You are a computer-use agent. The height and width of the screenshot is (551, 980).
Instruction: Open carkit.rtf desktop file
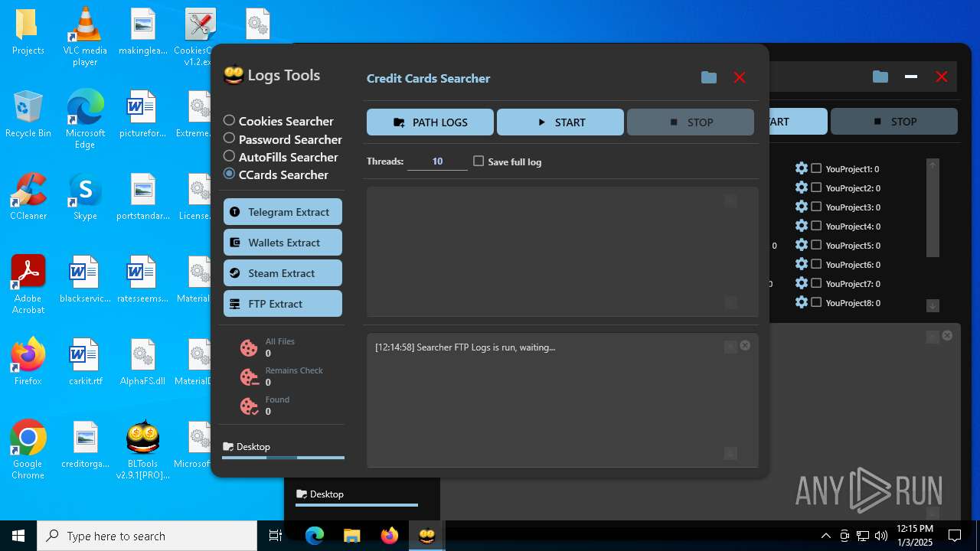[85, 362]
